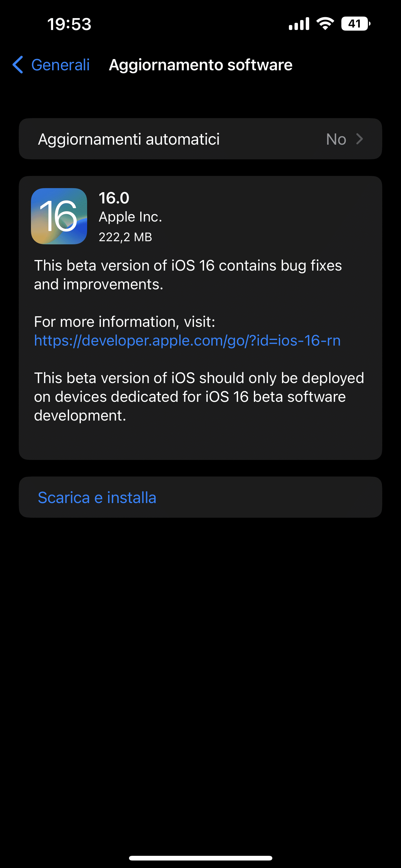This screenshot has width=401, height=868.
Task: Tap the For more information, visit text
Action: [x=125, y=322]
